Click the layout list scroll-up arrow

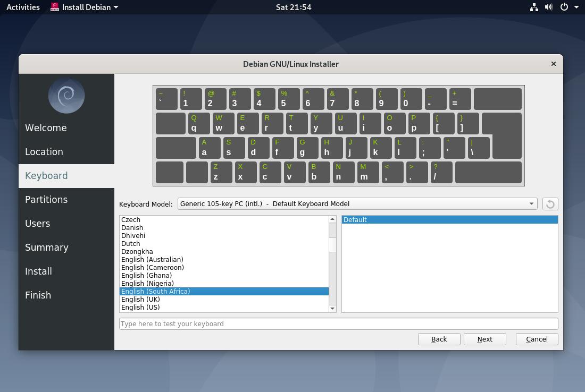point(332,219)
